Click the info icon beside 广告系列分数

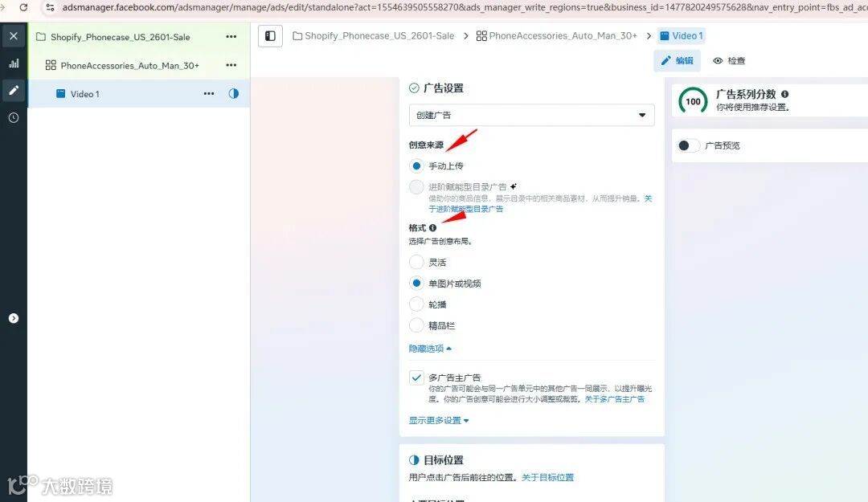coord(785,94)
